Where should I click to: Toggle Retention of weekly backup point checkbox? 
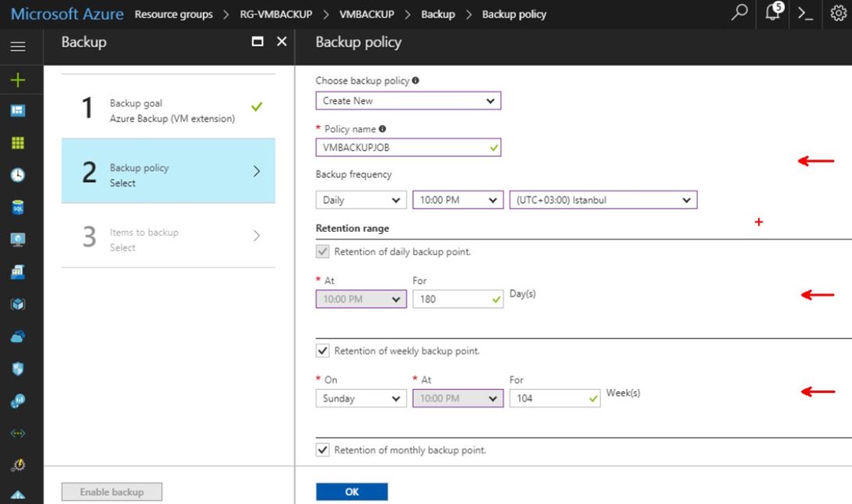pos(323,351)
